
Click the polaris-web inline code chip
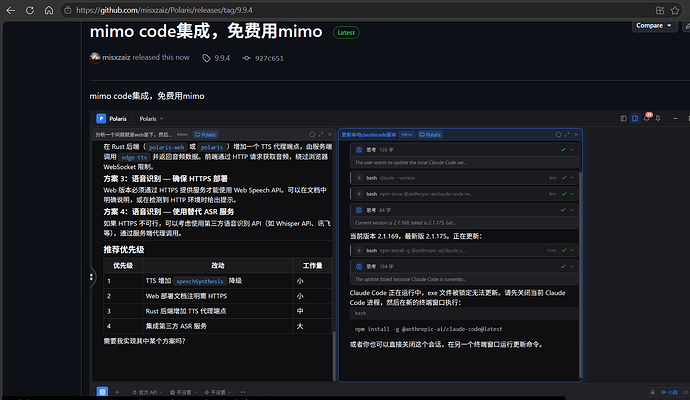point(166,147)
